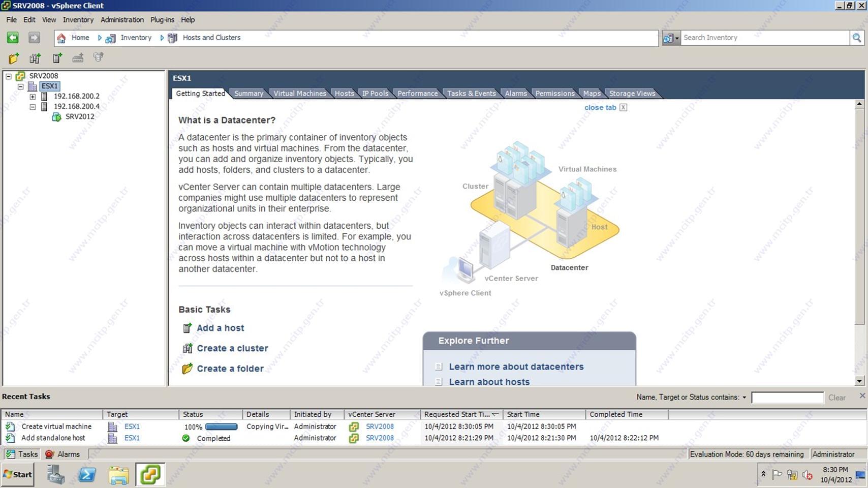Open PowerShell from taskbar
The width and height of the screenshot is (868, 488).
pyautogui.click(x=87, y=475)
